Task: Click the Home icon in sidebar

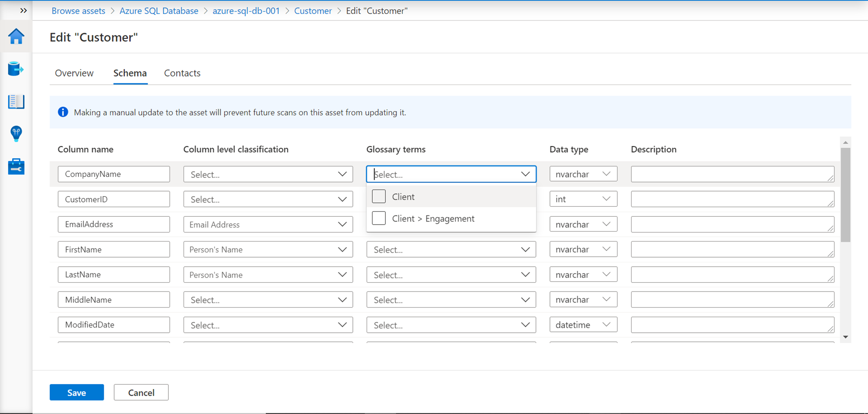Action: pyautogui.click(x=16, y=36)
